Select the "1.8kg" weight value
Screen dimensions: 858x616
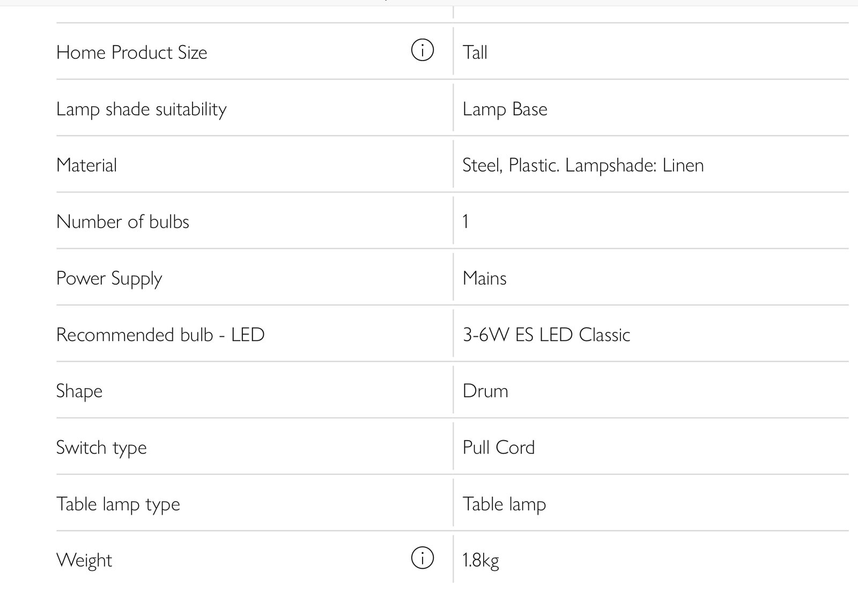(480, 561)
